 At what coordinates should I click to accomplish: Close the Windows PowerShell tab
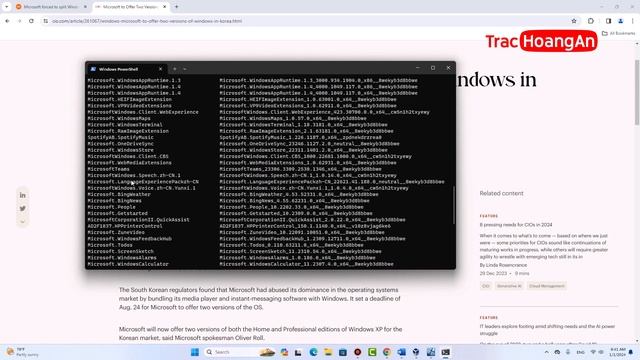pos(160,69)
